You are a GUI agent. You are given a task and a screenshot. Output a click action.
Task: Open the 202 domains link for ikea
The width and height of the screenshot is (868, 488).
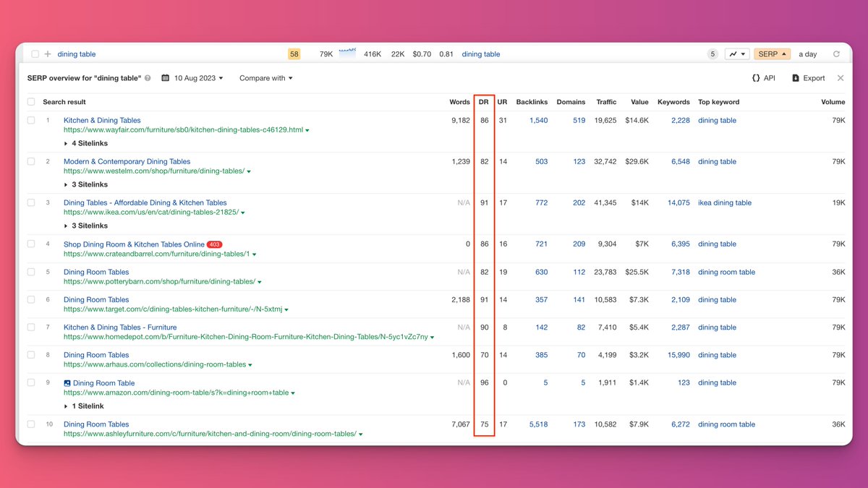[x=579, y=203]
